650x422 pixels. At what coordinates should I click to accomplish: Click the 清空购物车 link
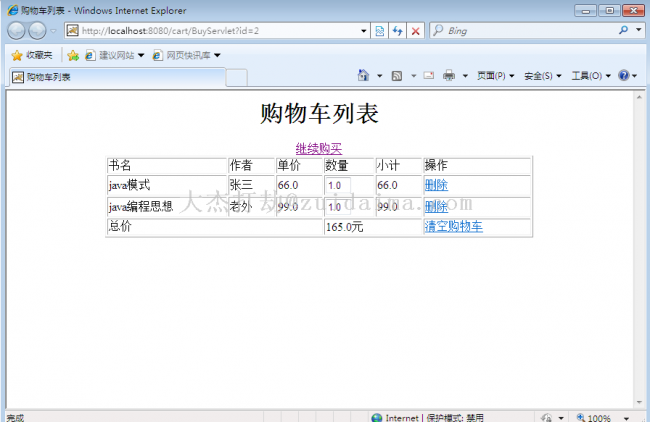tap(453, 227)
